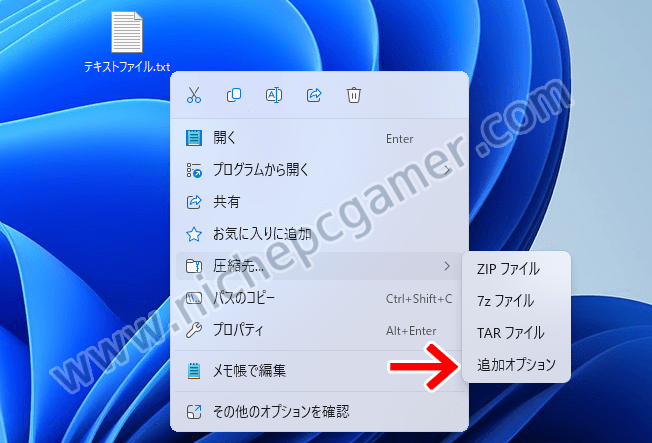
Task: Choose 7z ファイル in submenu
Action: click(516, 301)
